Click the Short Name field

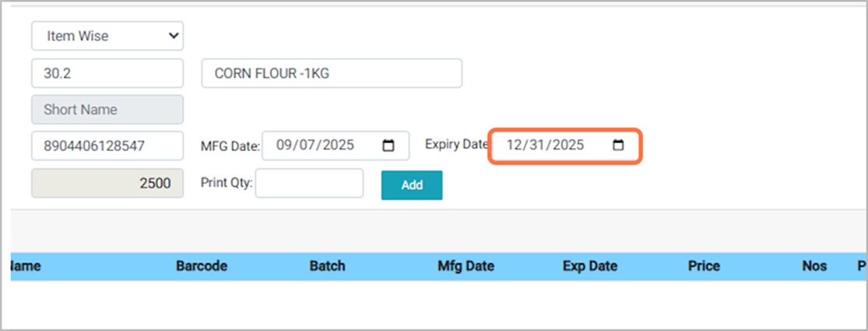point(107,110)
